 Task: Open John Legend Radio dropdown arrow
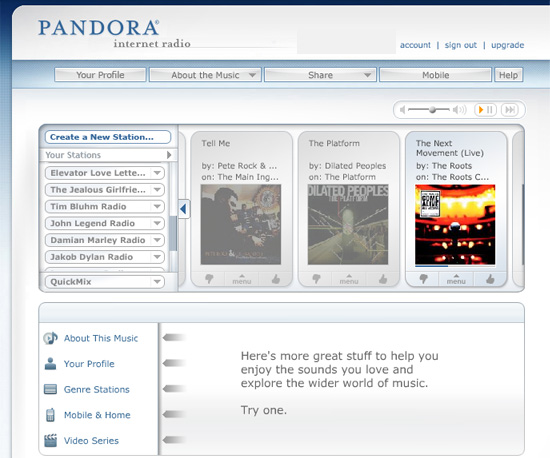coord(157,223)
